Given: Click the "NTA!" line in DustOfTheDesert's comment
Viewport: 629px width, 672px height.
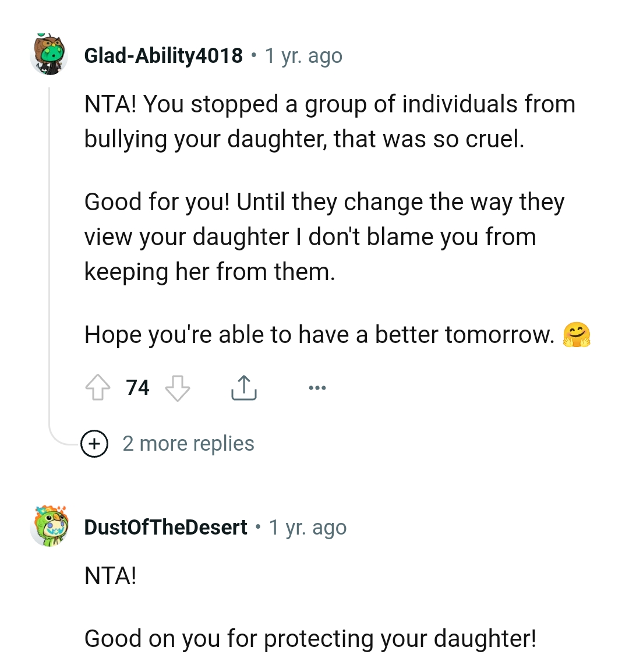Looking at the screenshot, I should 111,576.
